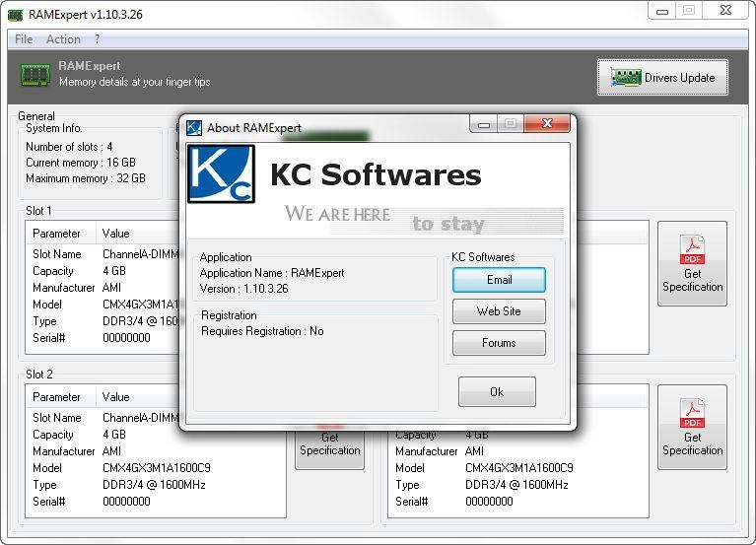Open the Action menu
The image size is (756, 545).
coord(63,39)
